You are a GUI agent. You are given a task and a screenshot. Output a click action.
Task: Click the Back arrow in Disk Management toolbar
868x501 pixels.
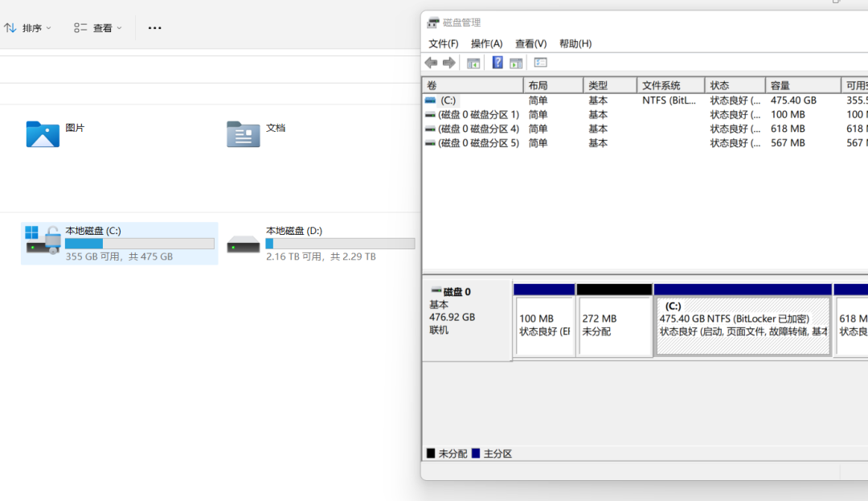click(x=431, y=63)
